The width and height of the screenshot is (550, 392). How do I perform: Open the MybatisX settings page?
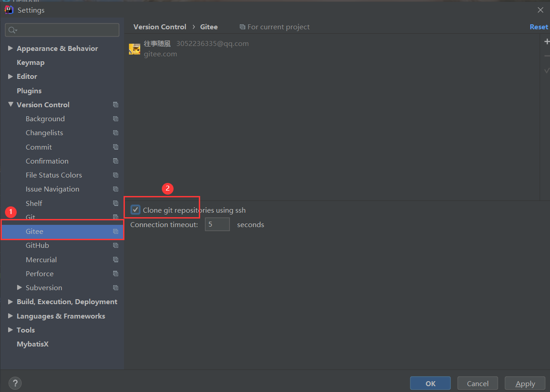[32, 344]
